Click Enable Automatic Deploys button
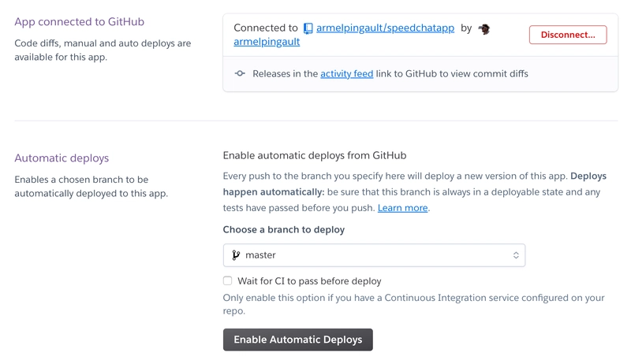This screenshot has width=631, height=364. coord(298,340)
